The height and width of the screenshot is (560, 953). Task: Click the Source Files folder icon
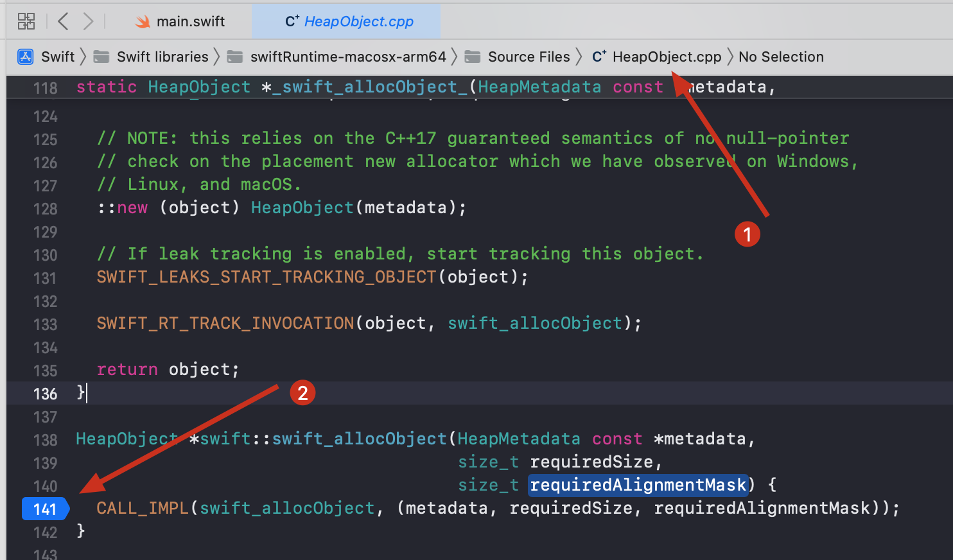473,57
